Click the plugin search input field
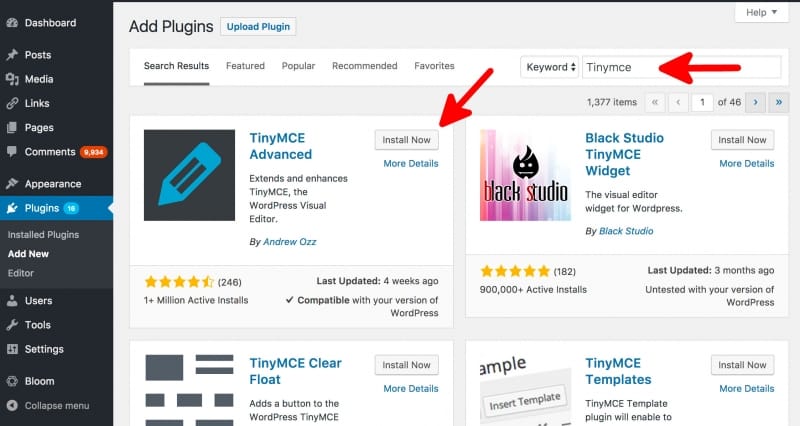800x426 pixels. pyautogui.click(x=680, y=67)
